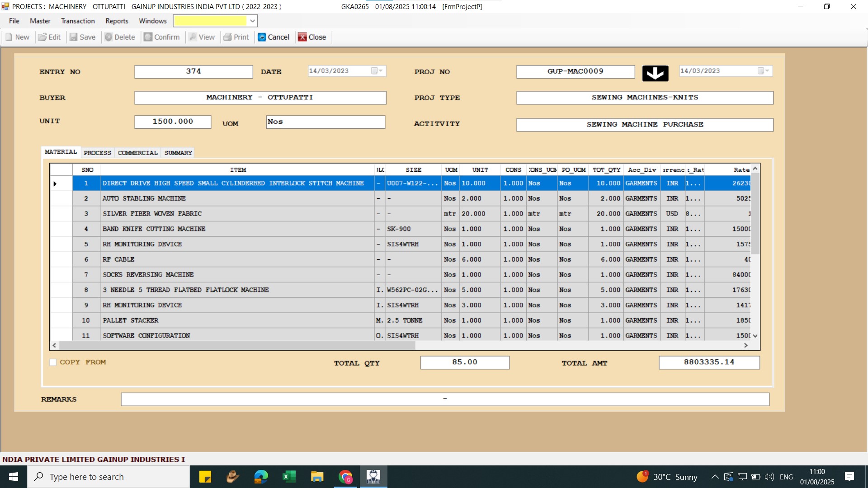This screenshot has width=868, height=488.
Task: Open the DATE calendar picker dropdown
Action: [x=380, y=71]
